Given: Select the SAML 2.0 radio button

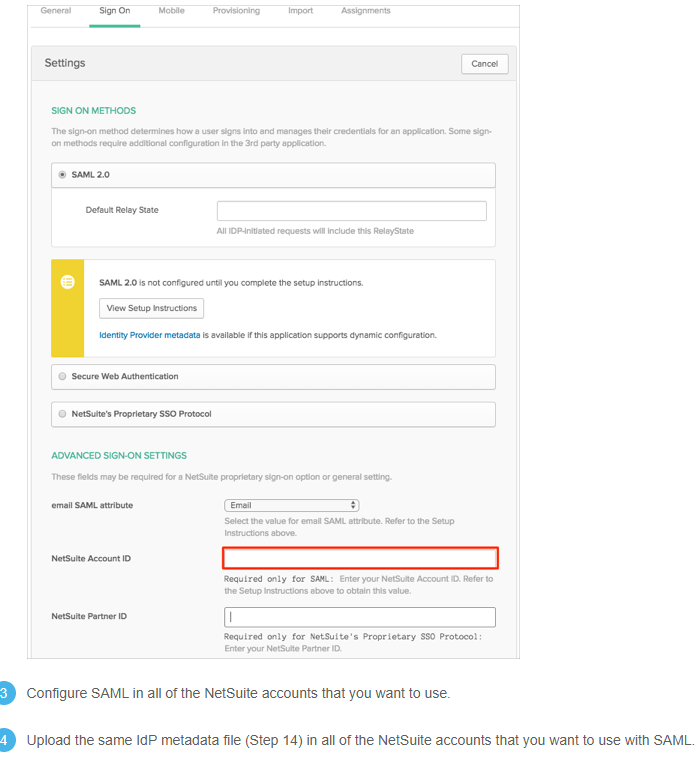Looking at the screenshot, I should pyautogui.click(x=63, y=175).
